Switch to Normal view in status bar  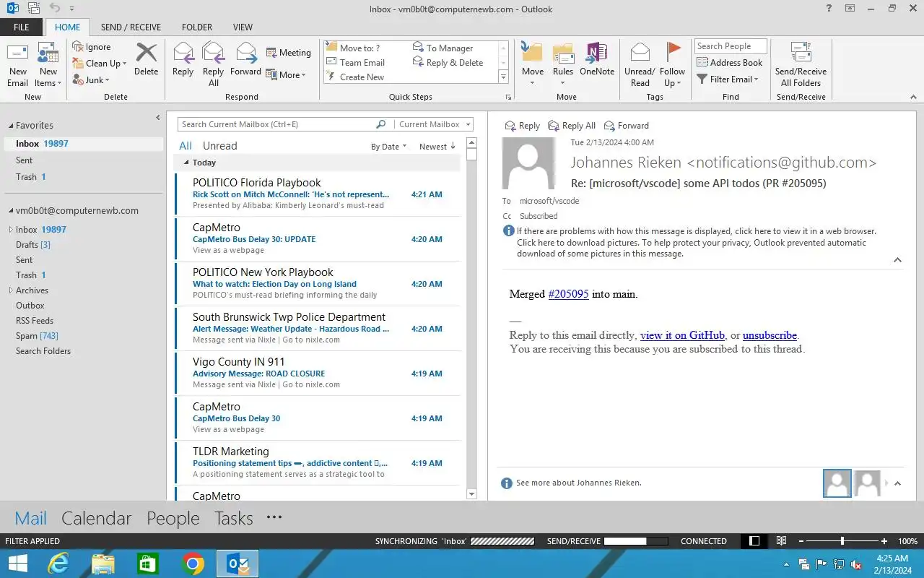(754, 541)
